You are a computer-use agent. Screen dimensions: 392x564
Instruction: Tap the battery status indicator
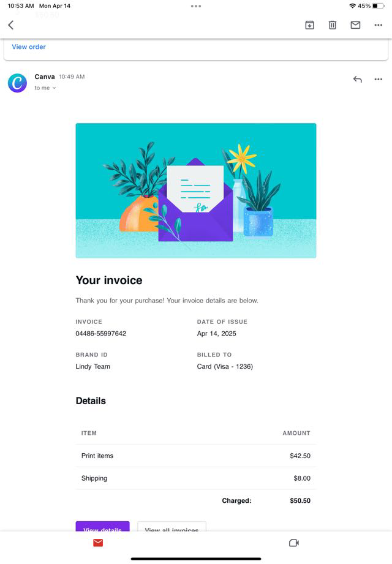377,6
